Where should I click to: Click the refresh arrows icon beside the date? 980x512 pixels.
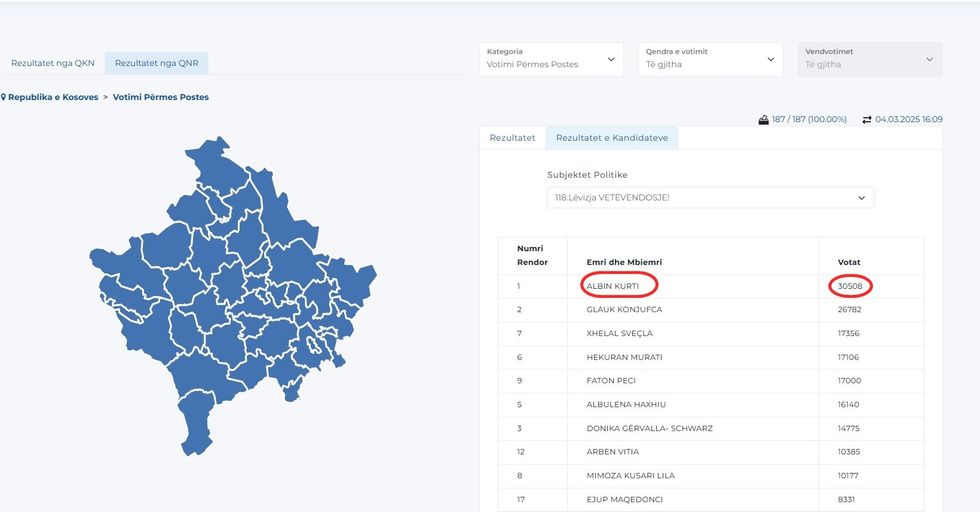[x=866, y=119]
